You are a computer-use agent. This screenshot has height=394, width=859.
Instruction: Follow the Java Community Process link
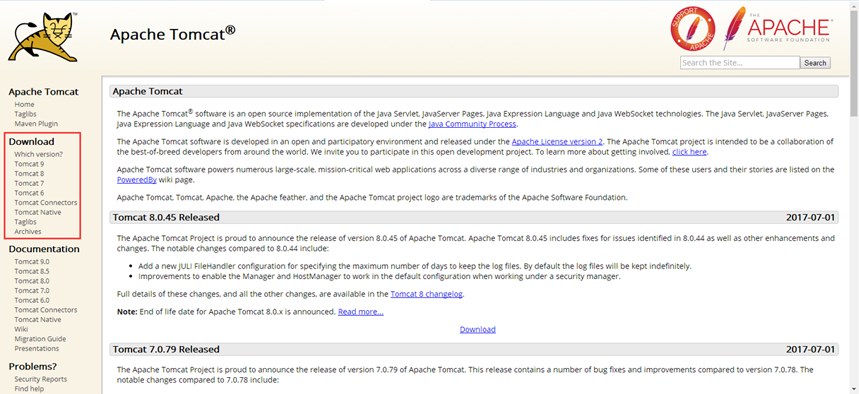[472, 124]
